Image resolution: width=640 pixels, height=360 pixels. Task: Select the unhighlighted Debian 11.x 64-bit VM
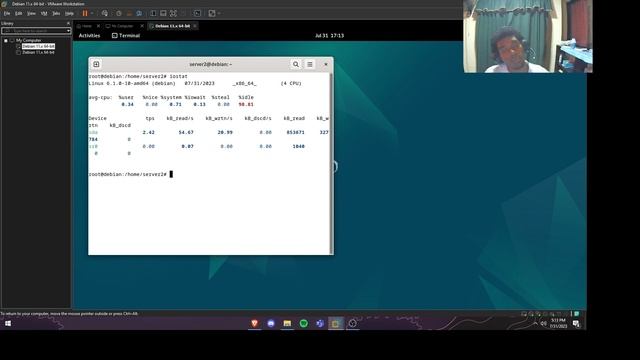(38, 53)
